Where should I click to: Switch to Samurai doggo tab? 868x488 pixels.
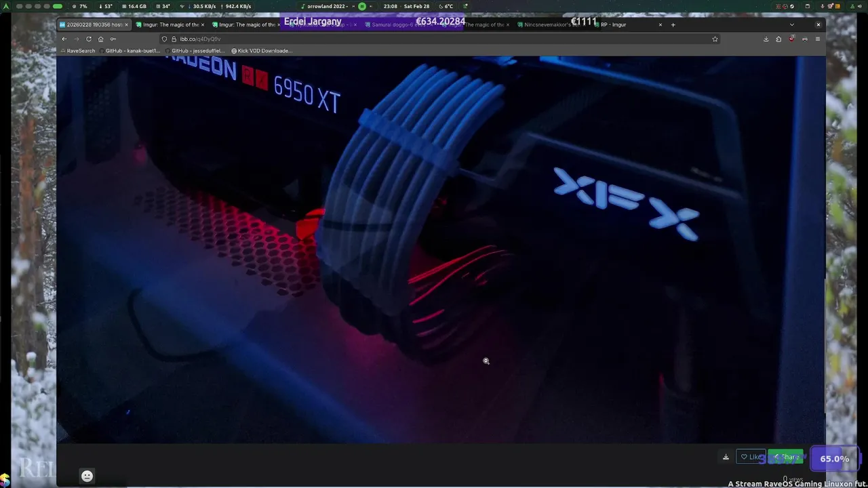pos(399,24)
